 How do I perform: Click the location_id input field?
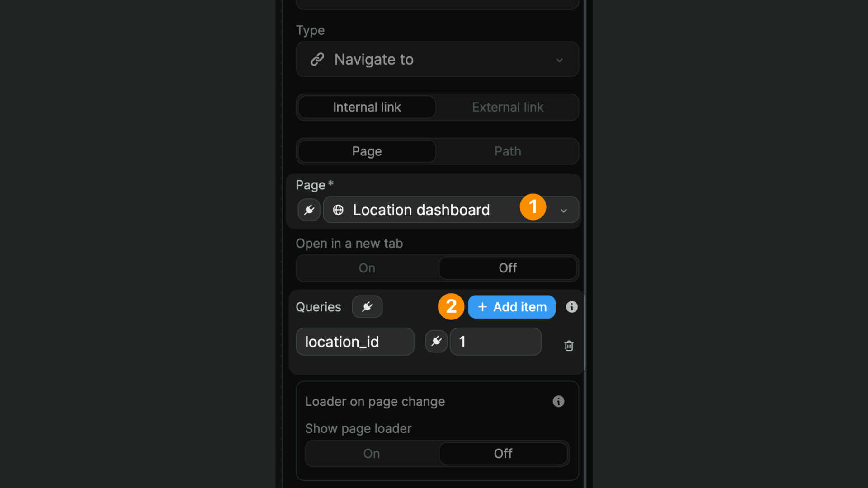coord(355,342)
